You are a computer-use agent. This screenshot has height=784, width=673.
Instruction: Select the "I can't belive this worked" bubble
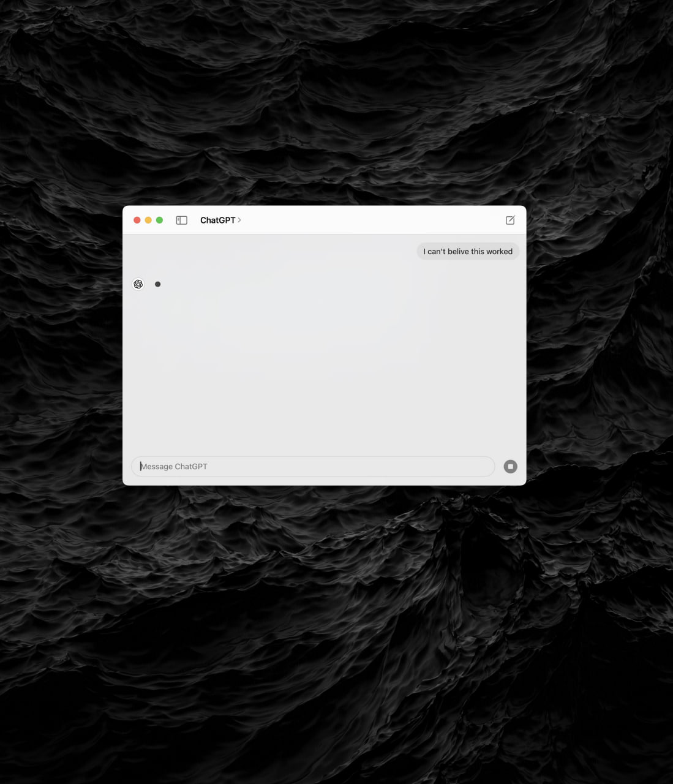pos(468,252)
